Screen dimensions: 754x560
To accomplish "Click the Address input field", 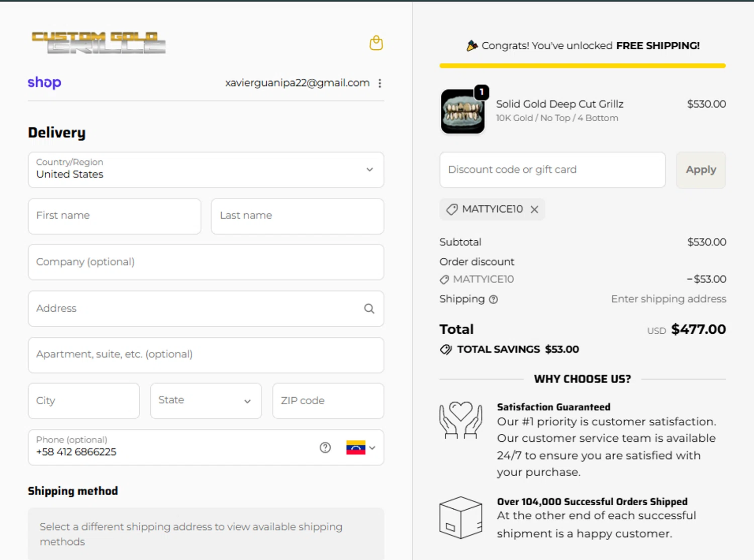I will [x=206, y=309].
